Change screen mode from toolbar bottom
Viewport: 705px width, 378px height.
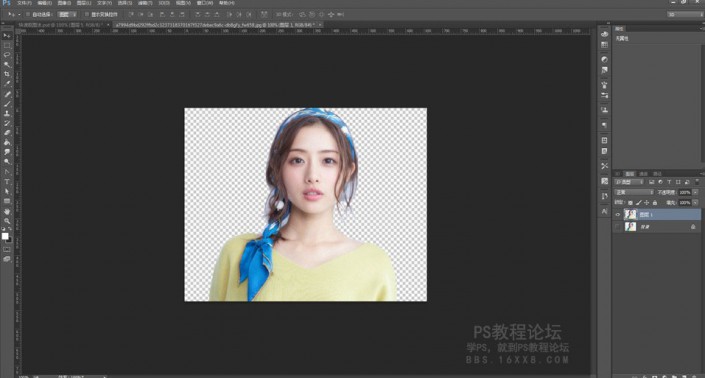[7, 259]
